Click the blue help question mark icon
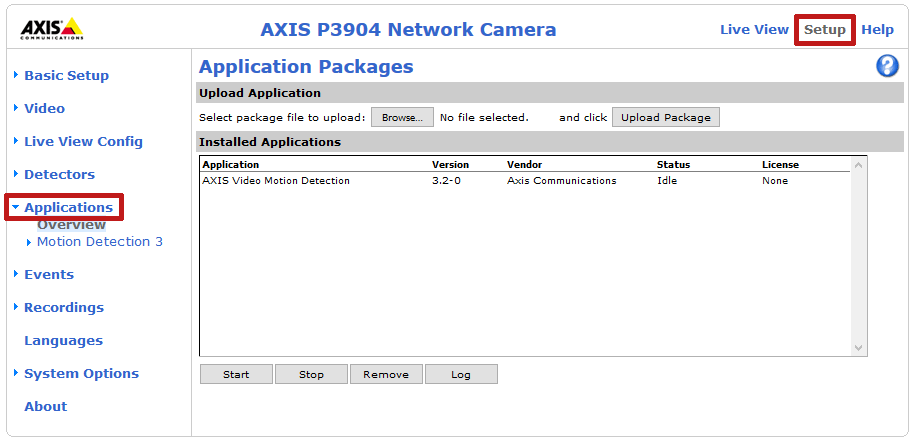Viewport: 914px width, 443px height. [x=887, y=67]
